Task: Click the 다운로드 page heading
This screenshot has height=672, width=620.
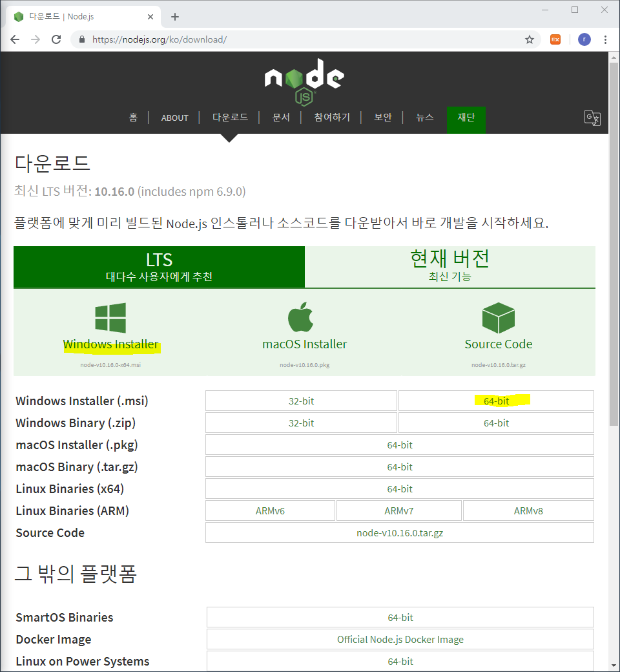Action: tap(52, 163)
